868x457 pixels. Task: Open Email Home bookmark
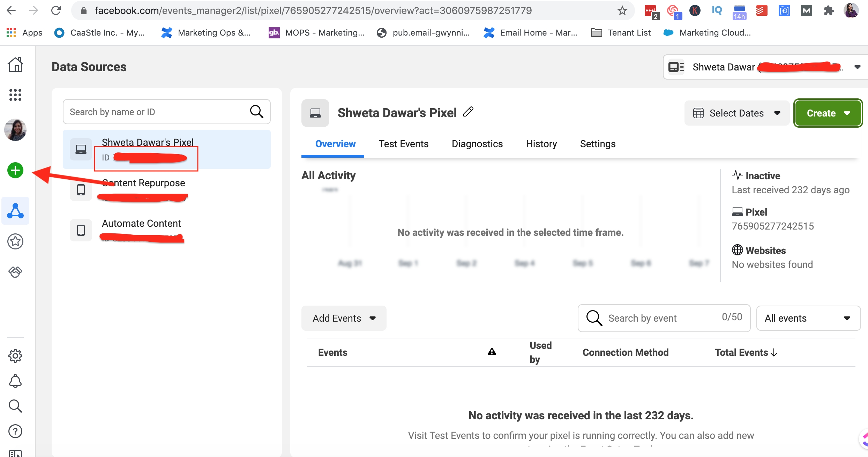[531, 33]
